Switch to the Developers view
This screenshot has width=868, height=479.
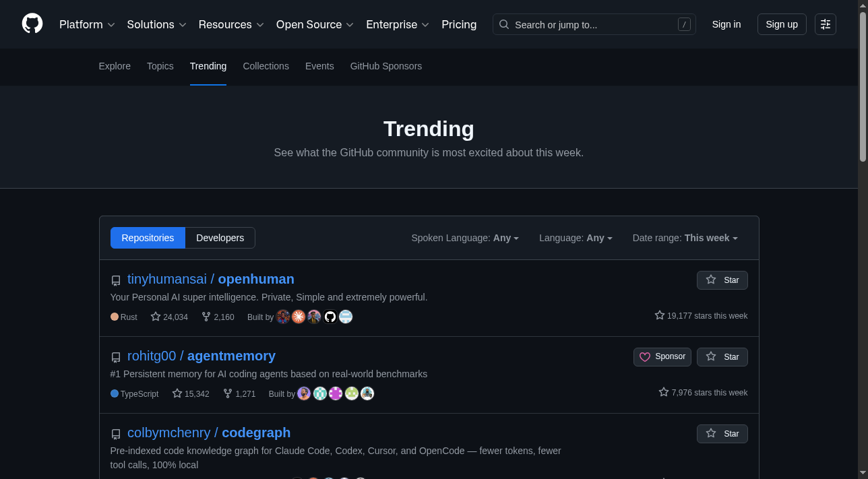click(220, 238)
